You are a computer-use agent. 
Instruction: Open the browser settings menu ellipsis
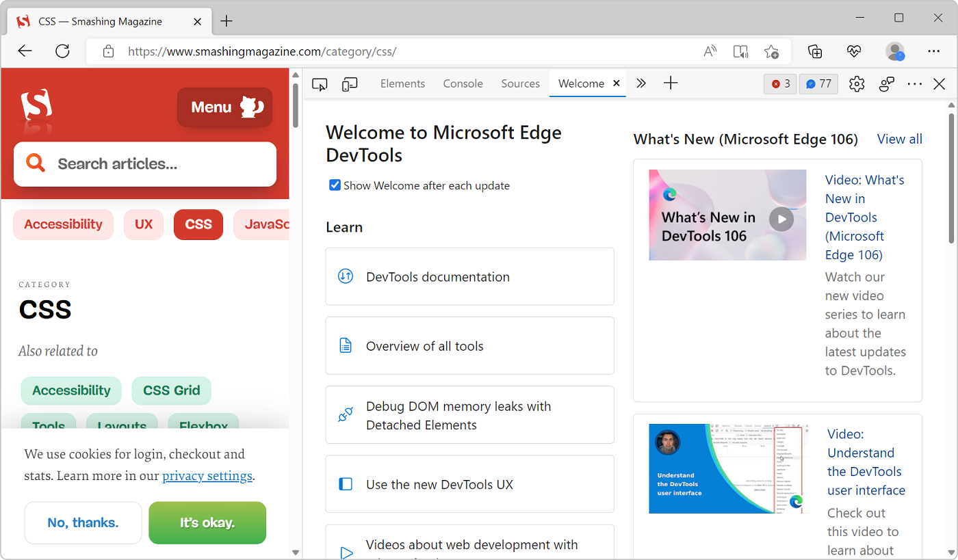click(933, 51)
